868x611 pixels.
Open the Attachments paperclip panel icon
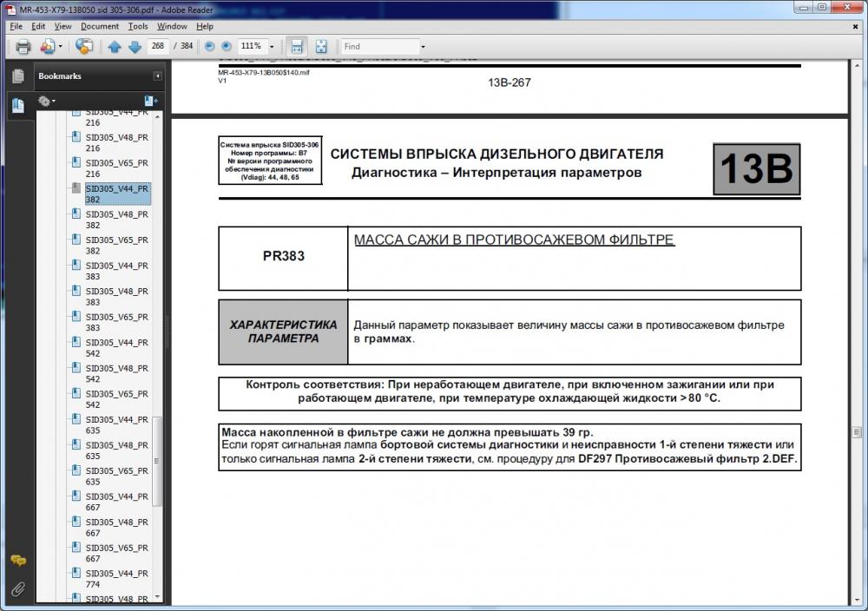pyautogui.click(x=18, y=588)
